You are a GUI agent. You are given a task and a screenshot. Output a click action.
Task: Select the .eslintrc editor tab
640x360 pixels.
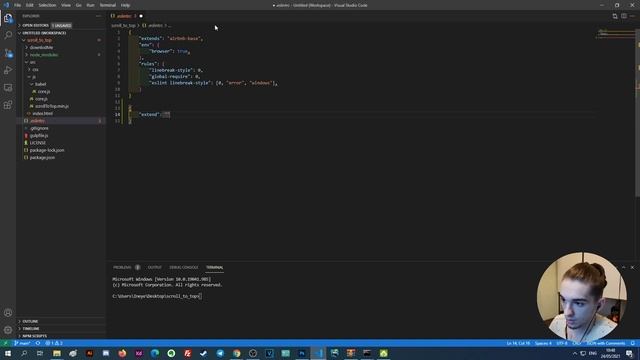click(127, 16)
